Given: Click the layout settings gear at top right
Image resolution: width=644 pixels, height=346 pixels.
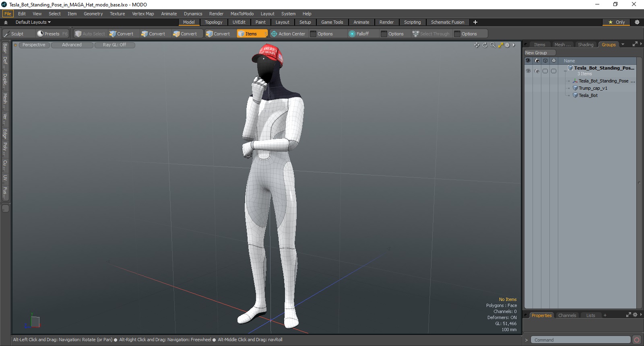Looking at the screenshot, I should (637, 22).
